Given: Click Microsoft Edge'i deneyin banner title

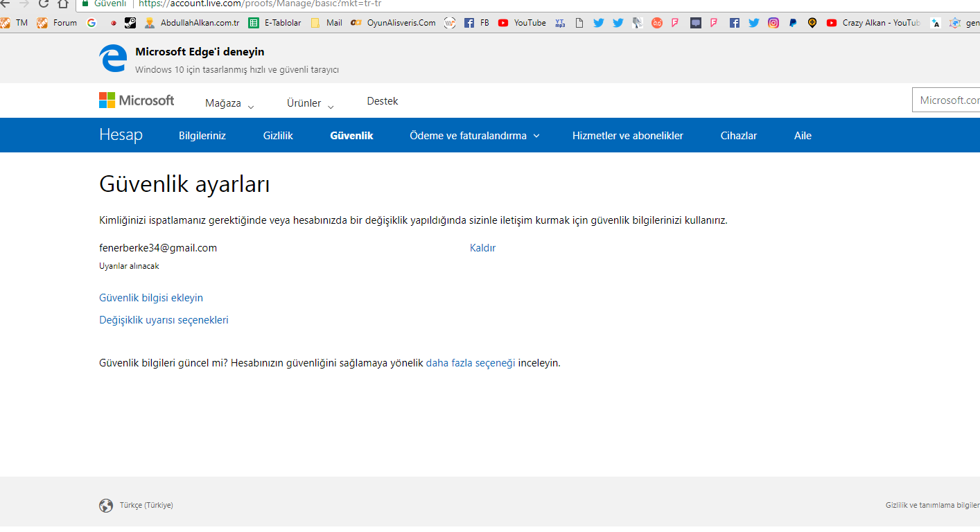Looking at the screenshot, I should point(200,52).
